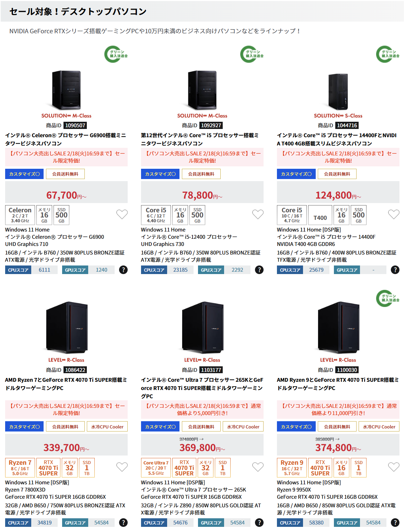Click help icon beside Core Ultra 7 scores
Image resolution: width=407 pixels, height=532 pixels.
259,523
